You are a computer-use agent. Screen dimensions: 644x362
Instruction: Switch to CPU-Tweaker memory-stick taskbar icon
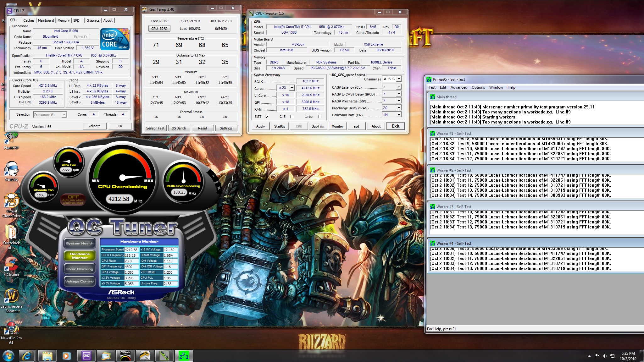click(x=164, y=356)
